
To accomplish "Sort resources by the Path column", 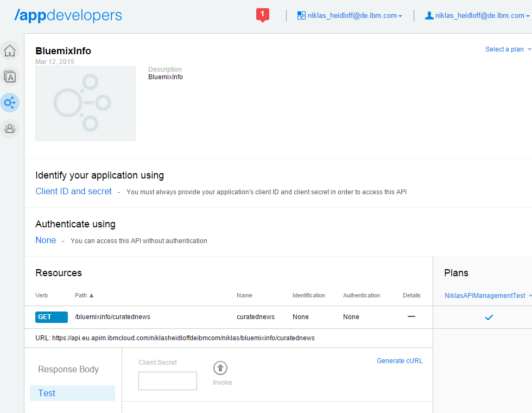I will (x=84, y=295).
